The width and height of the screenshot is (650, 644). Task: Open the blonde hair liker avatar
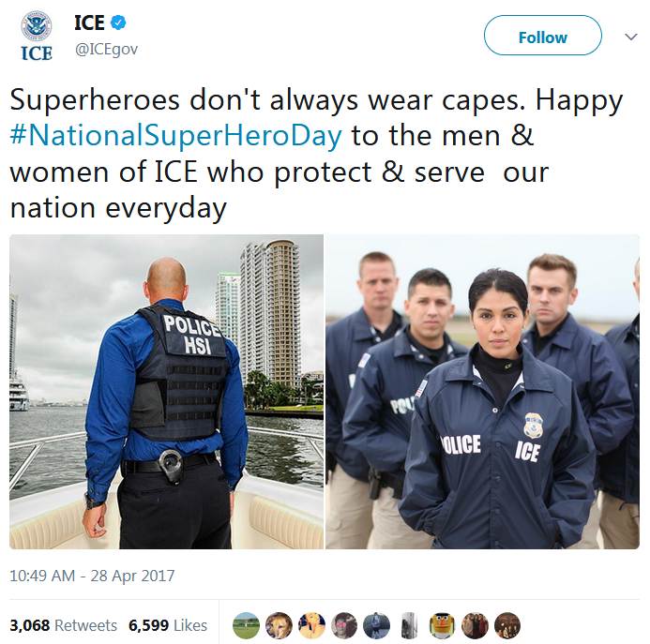pos(311,625)
